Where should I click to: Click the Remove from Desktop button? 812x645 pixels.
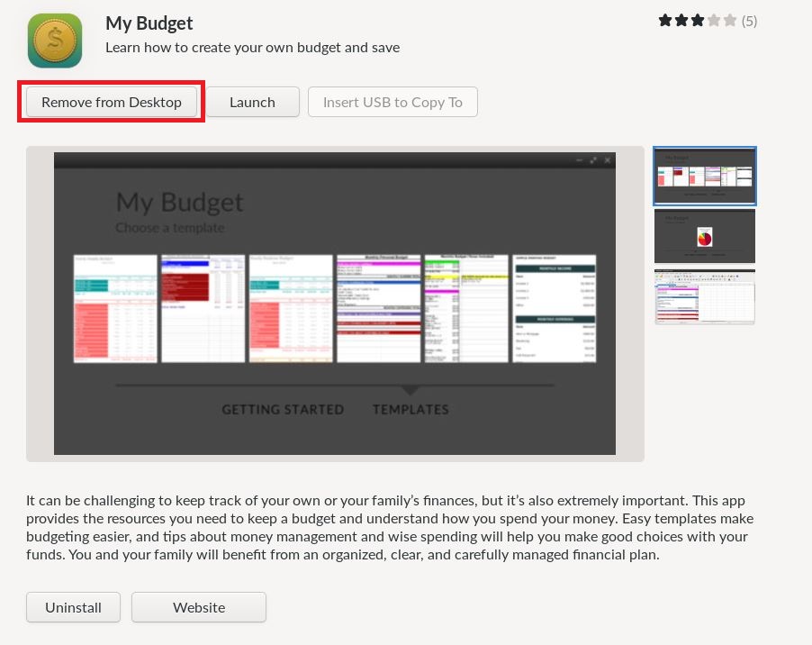112,102
